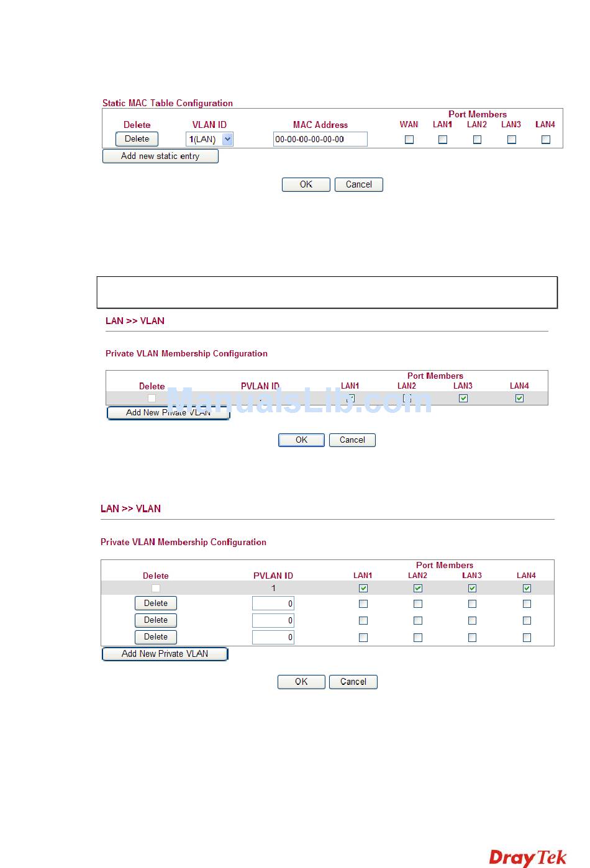The width and height of the screenshot is (590, 868).
Task: Tick LAN2 checkbox in Static MAC Table
Action: point(477,140)
